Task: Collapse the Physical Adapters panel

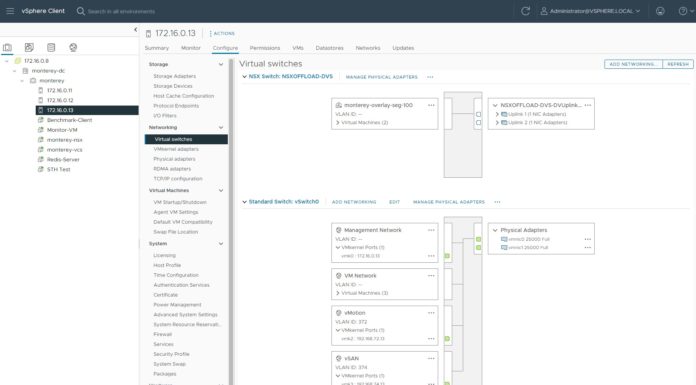Action: [495, 230]
